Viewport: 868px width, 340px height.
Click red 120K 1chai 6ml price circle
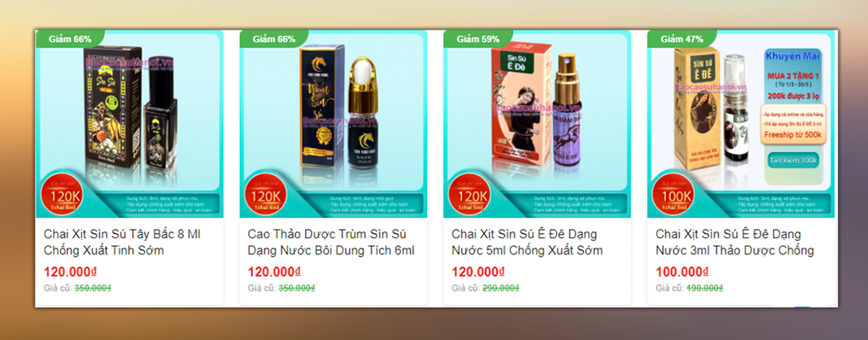(265, 195)
